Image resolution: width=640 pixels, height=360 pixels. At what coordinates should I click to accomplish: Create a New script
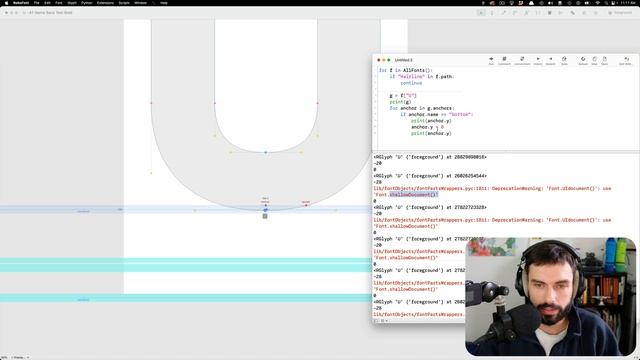(x=594, y=61)
